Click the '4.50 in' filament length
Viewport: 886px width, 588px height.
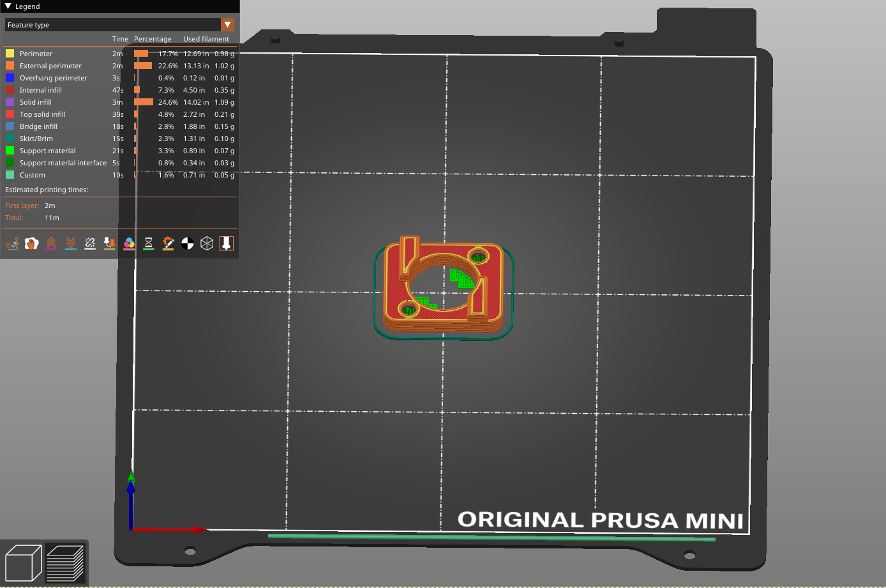pos(194,90)
